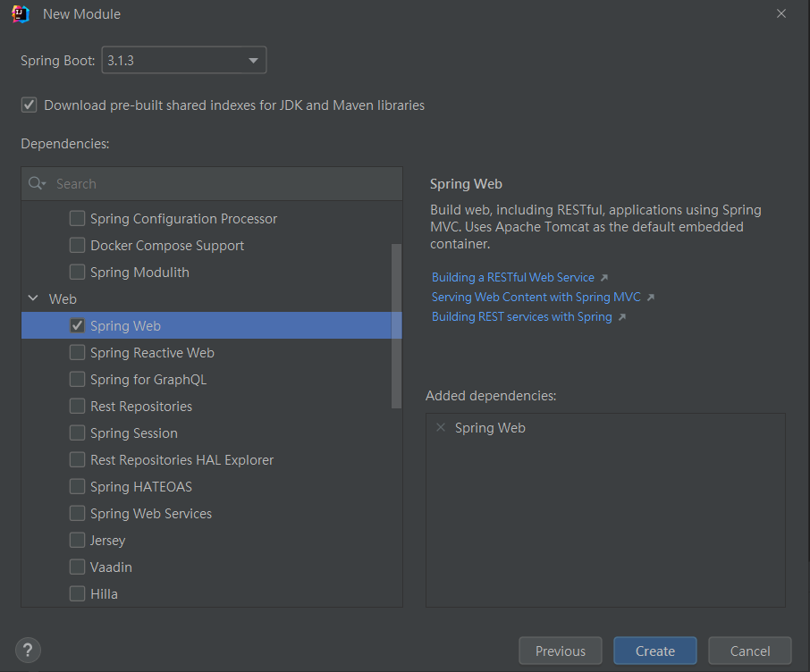Click arrow icon beside Serving Web Content link
This screenshot has height=672, width=810.
point(651,298)
